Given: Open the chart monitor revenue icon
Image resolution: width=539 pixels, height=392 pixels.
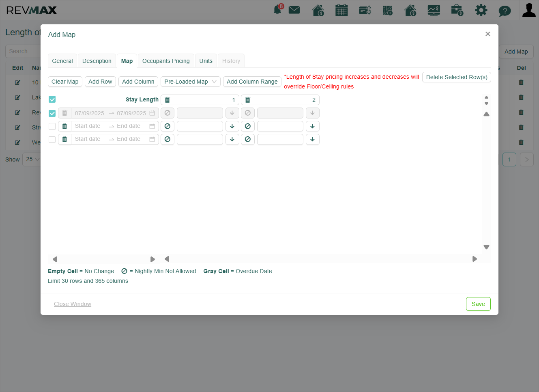Looking at the screenshot, I should 434,10.
